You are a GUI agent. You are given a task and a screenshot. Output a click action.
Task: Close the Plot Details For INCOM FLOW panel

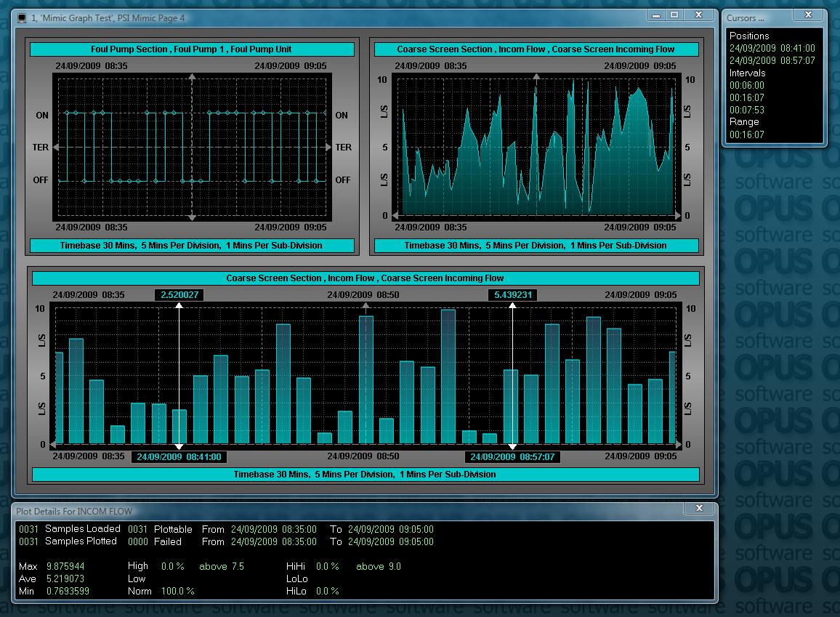point(699,508)
